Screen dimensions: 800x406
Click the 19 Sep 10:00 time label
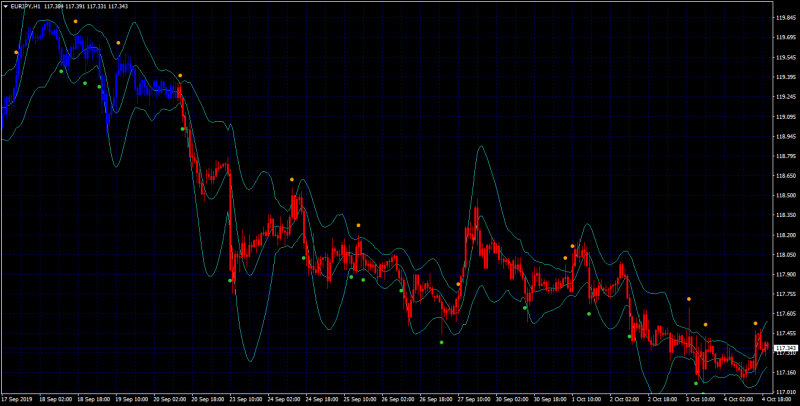point(132,398)
